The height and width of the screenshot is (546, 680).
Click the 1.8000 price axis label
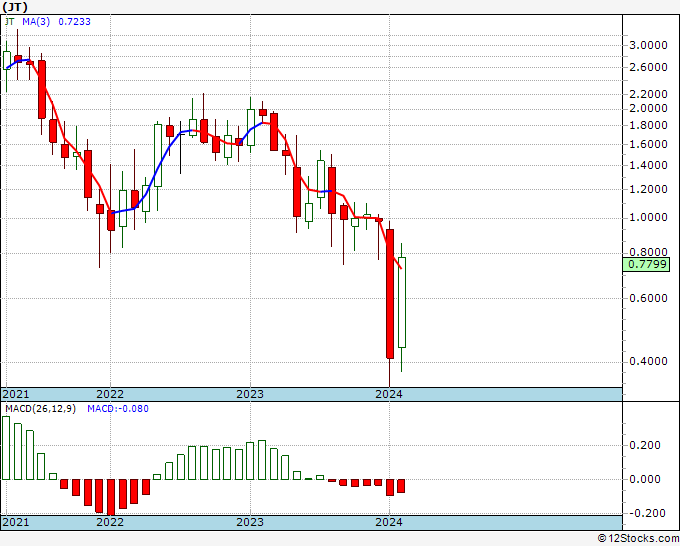pos(648,125)
